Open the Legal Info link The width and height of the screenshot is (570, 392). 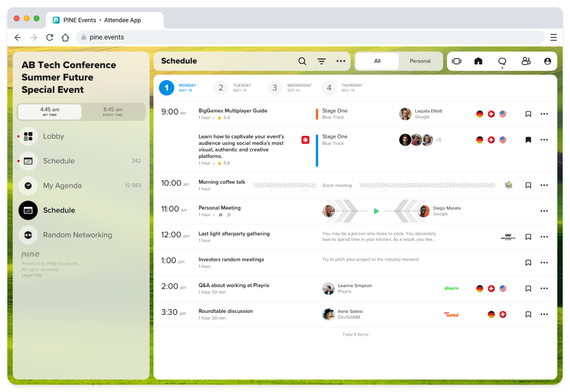32,275
